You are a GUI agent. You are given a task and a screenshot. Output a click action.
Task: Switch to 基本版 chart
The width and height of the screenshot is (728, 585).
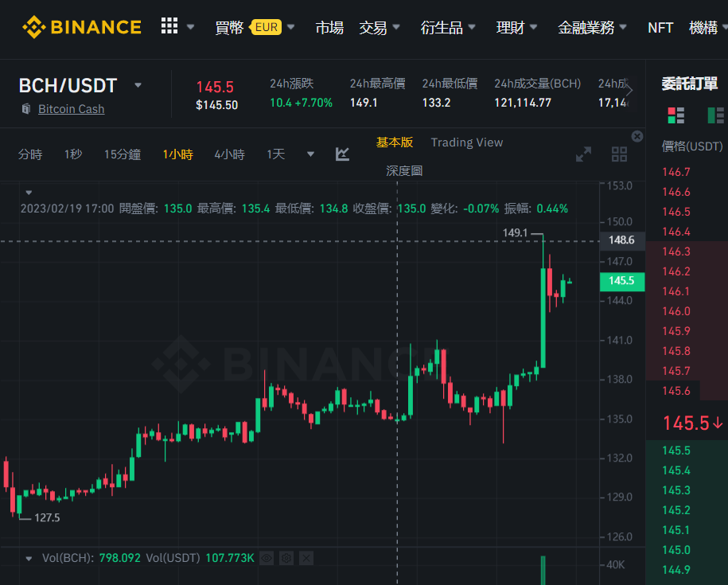point(395,142)
